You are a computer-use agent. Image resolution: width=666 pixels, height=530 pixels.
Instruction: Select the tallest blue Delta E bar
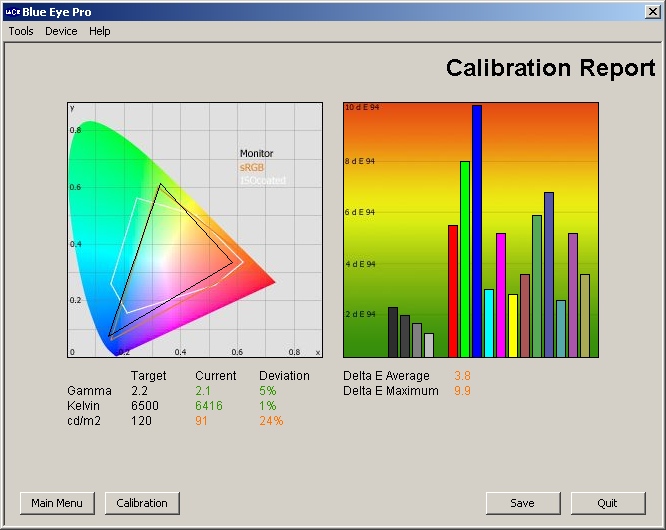[477, 230]
